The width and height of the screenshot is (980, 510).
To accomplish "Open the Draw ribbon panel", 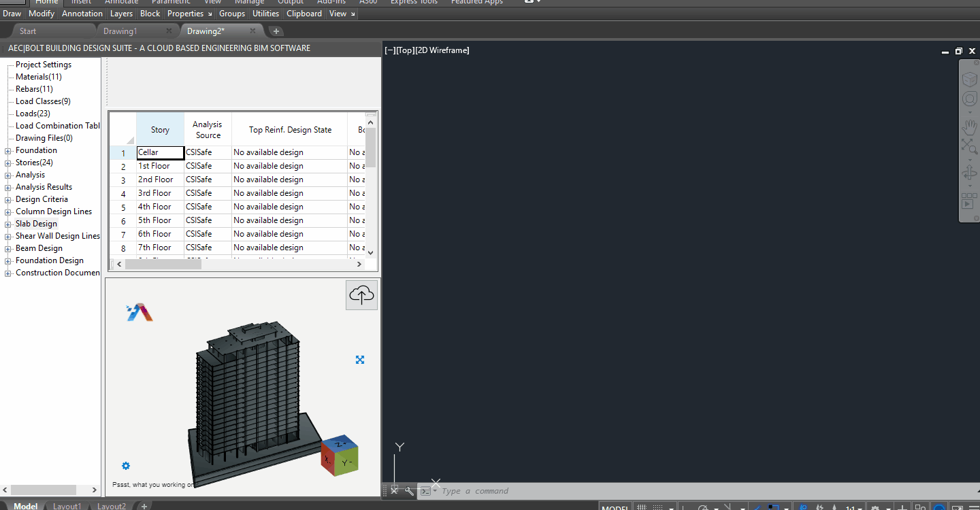I will tap(12, 14).
